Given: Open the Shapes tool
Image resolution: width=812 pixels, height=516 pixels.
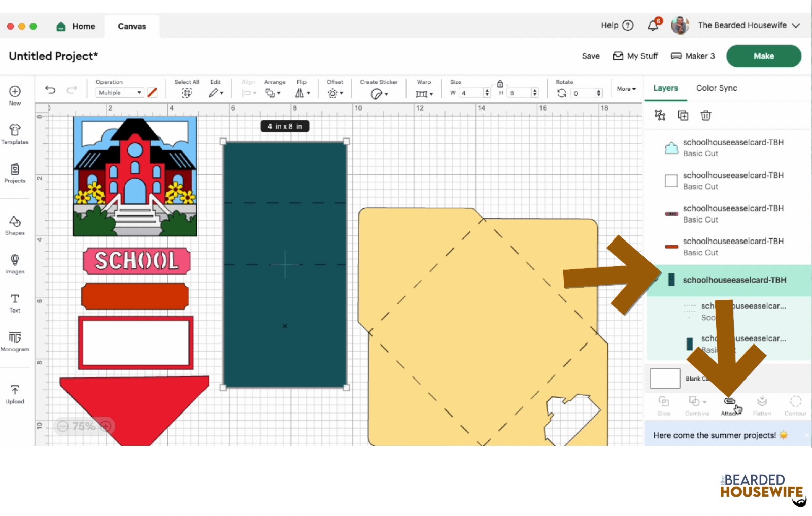Looking at the screenshot, I should point(15,226).
